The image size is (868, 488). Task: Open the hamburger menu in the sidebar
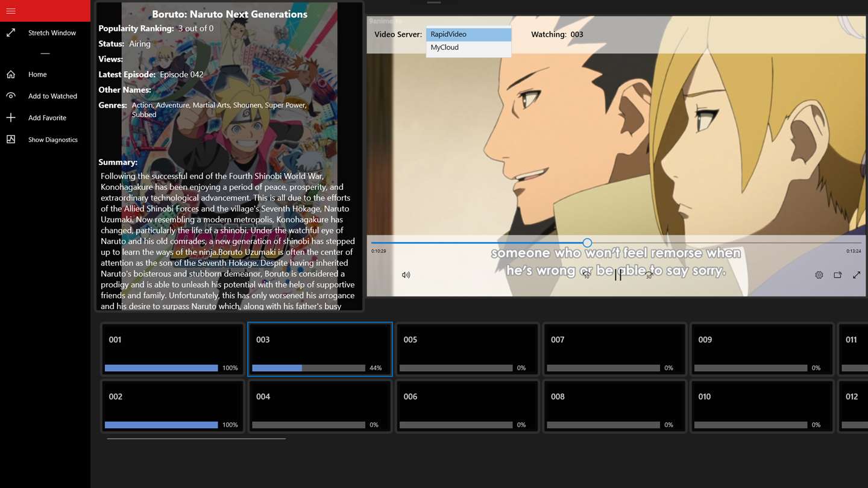coord(11,11)
